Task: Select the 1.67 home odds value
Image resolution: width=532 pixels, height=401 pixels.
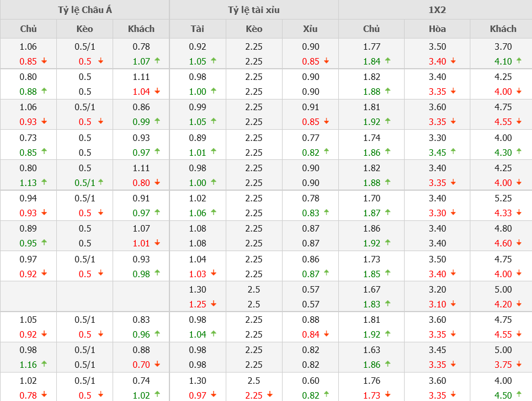Action: (371, 290)
